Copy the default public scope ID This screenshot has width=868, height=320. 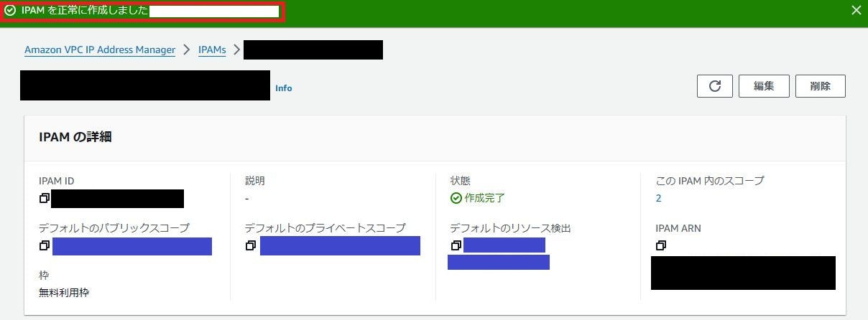tap(45, 245)
